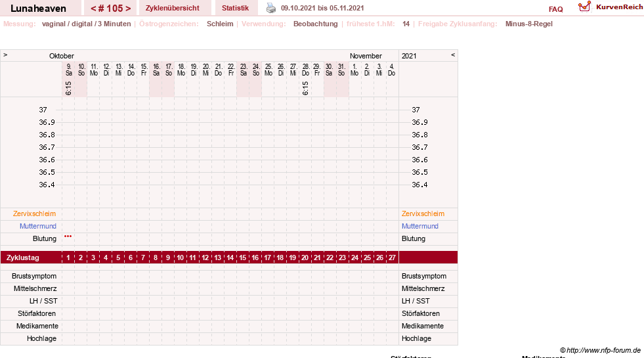
Task: Click the right-side arrow next to 2021
Action: point(453,55)
